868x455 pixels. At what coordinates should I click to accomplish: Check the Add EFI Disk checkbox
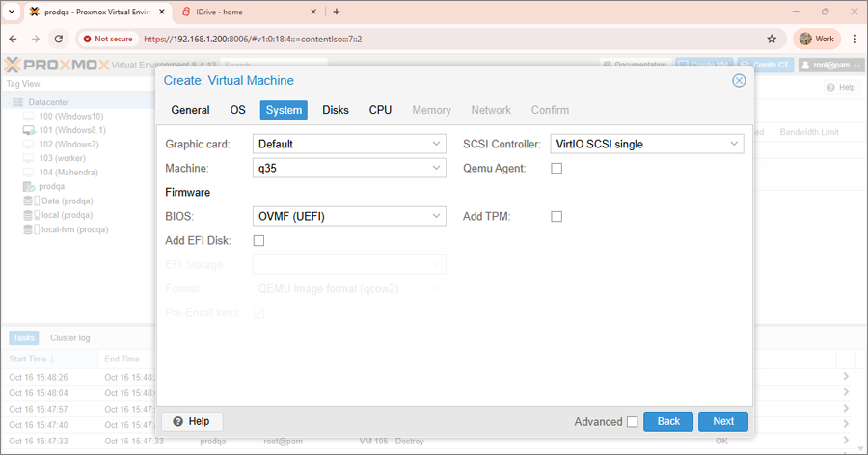pos(258,241)
